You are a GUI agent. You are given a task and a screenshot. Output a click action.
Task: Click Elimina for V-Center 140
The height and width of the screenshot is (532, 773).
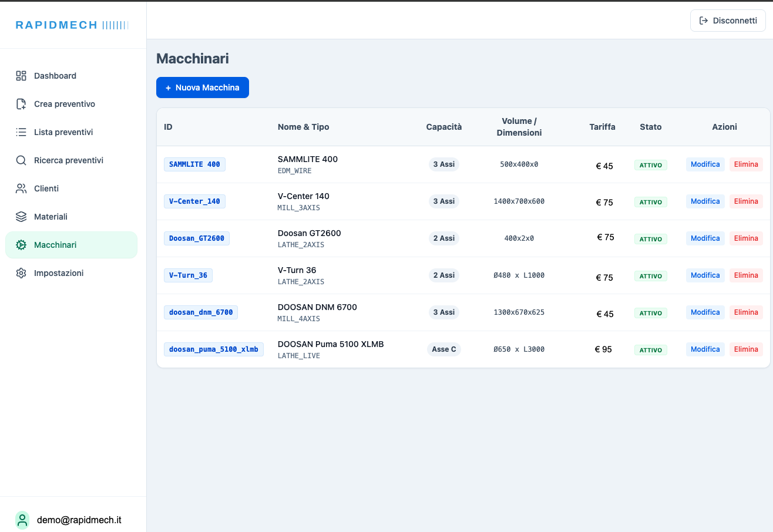click(x=746, y=201)
